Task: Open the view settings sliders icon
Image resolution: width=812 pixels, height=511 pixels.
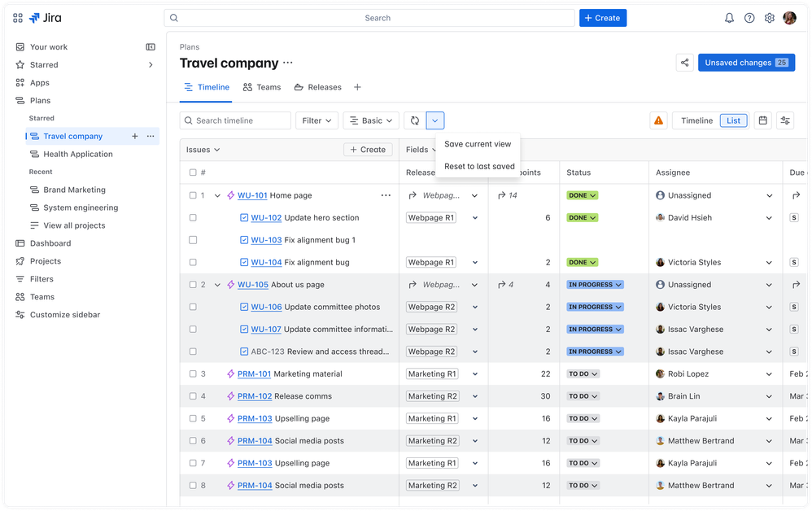Action: pyautogui.click(x=785, y=120)
